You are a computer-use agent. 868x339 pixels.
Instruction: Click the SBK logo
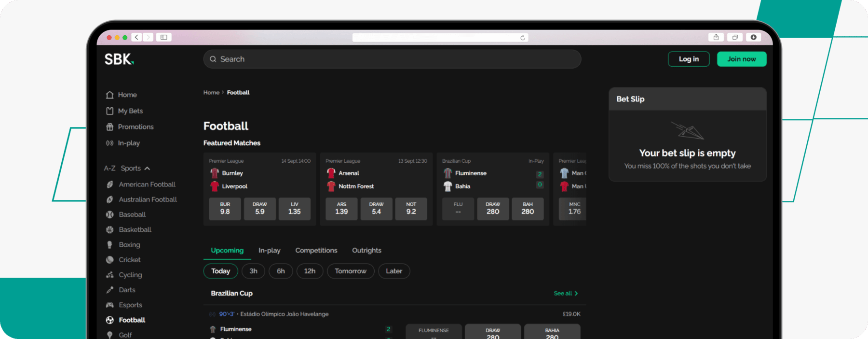tap(119, 59)
